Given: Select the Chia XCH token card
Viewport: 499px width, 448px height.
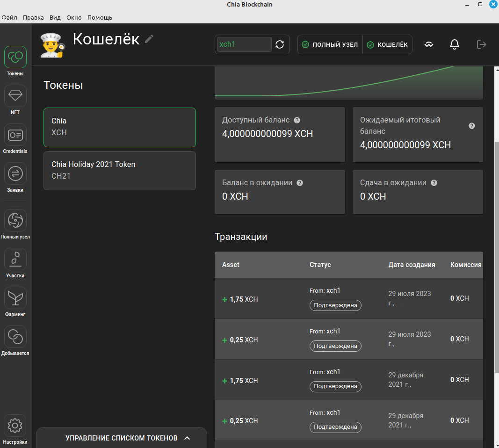Looking at the screenshot, I should click(120, 127).
